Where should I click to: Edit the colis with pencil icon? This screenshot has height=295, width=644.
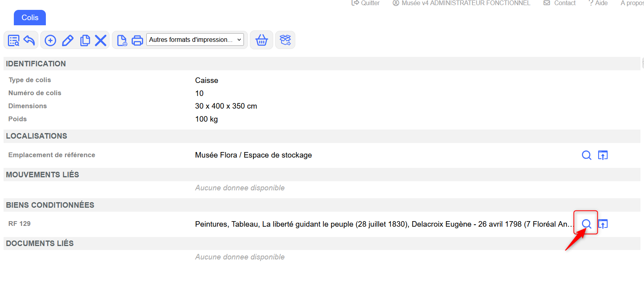point(68,40)
